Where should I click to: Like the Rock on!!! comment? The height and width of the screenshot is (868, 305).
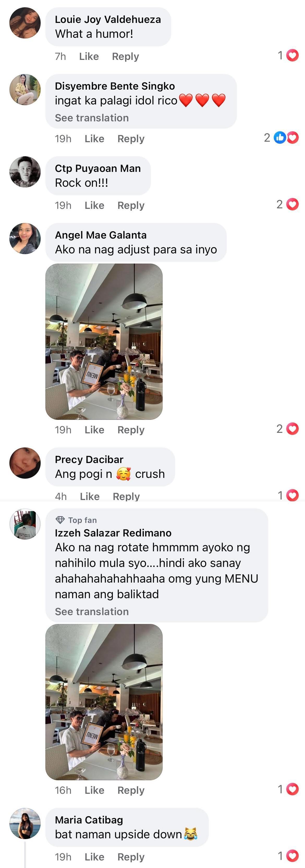click(x=94, y=205)
